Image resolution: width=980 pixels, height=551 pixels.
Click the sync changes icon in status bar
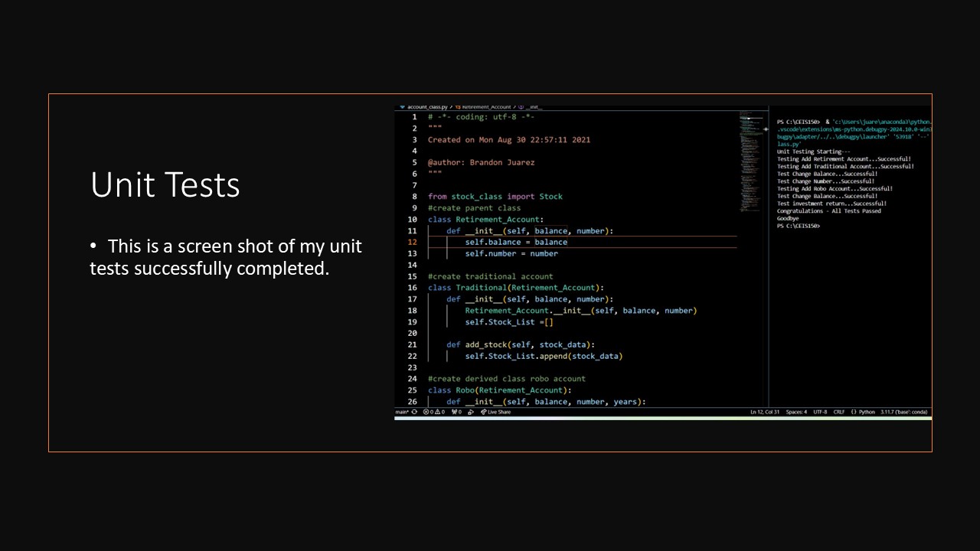tap(414, 412)
